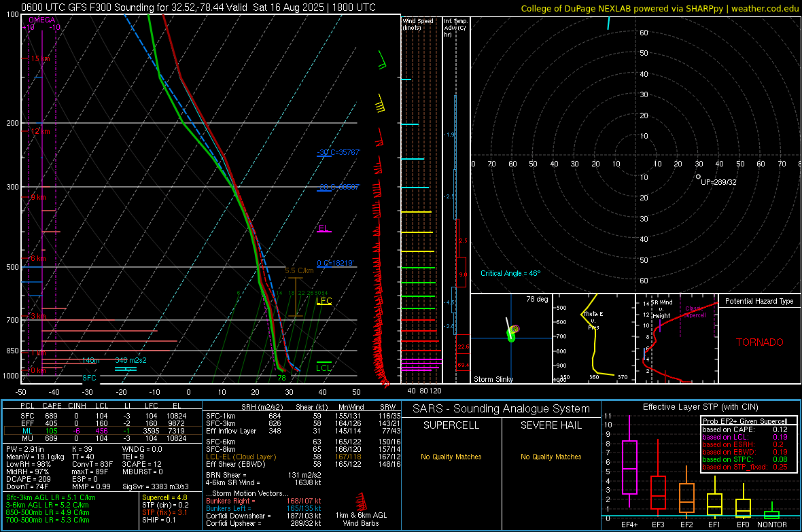802x532 pixels.
Task: Select the magenta EL marker on the skew-T
Action: point(324,228)
